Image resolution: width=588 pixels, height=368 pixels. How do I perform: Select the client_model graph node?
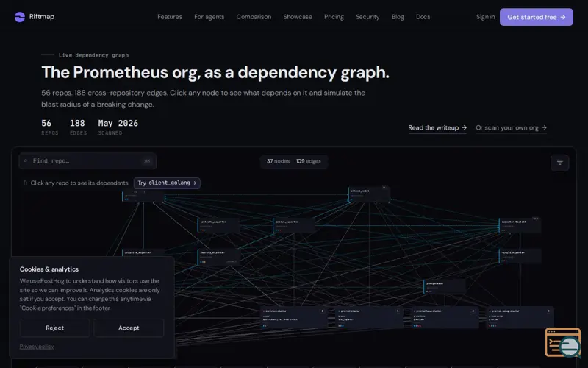369,194
